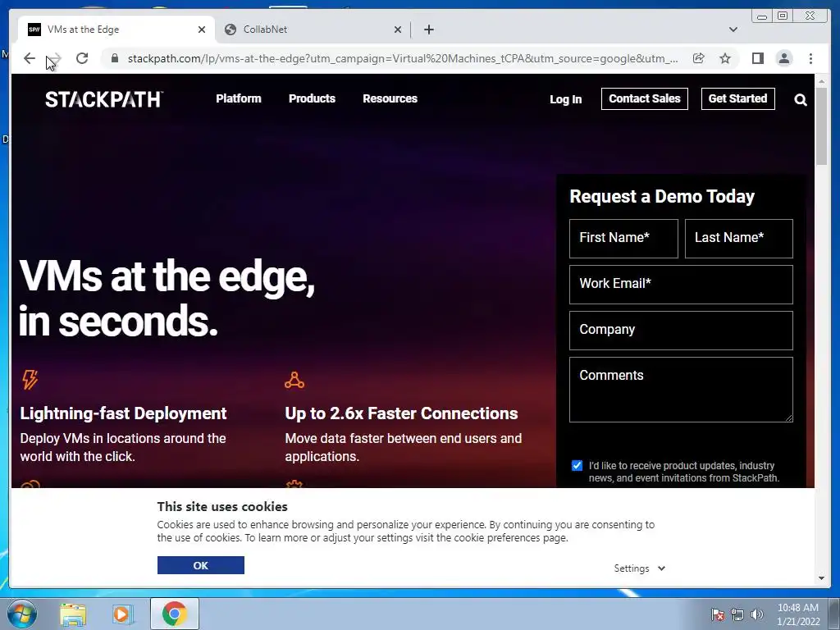The height and width of the screenshot is (630, 840).
Task: Share this page using the share icon
Action: (x=699, y=58)
